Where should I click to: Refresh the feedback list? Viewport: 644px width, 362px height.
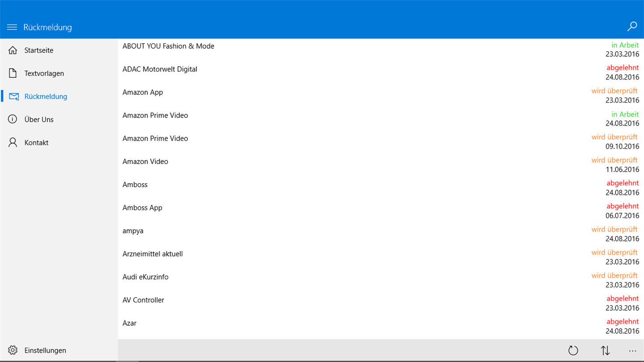(x=573, y=351)
